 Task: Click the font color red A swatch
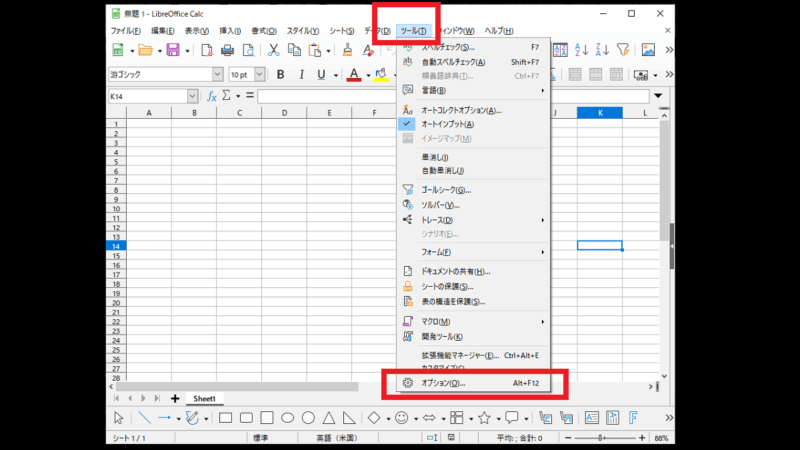[354, 75]
